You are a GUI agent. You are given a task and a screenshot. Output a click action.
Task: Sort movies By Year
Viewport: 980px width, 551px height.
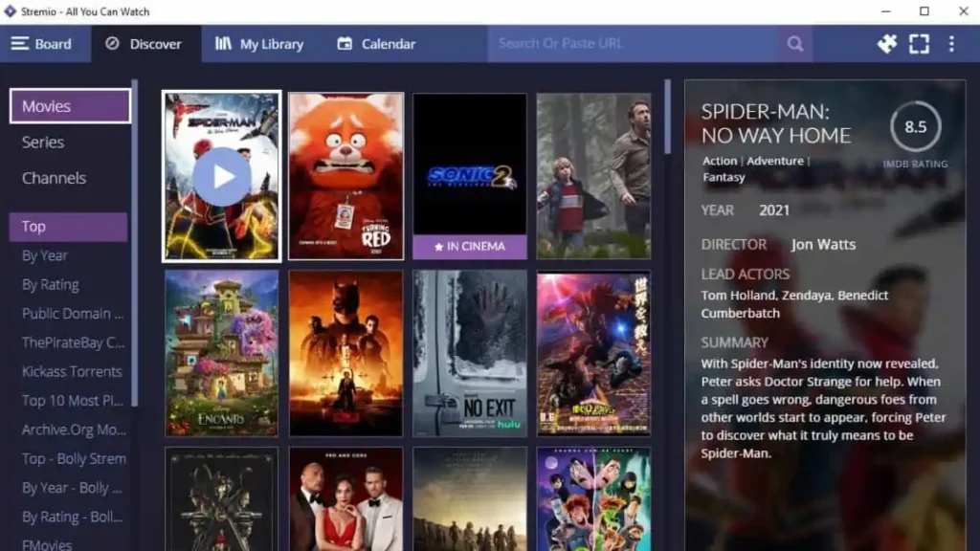point(45,255)
